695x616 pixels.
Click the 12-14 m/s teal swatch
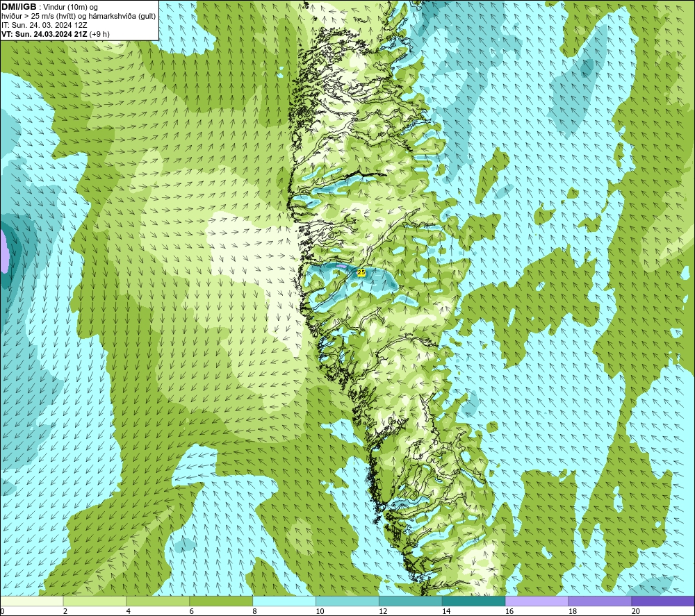point(411,601)
